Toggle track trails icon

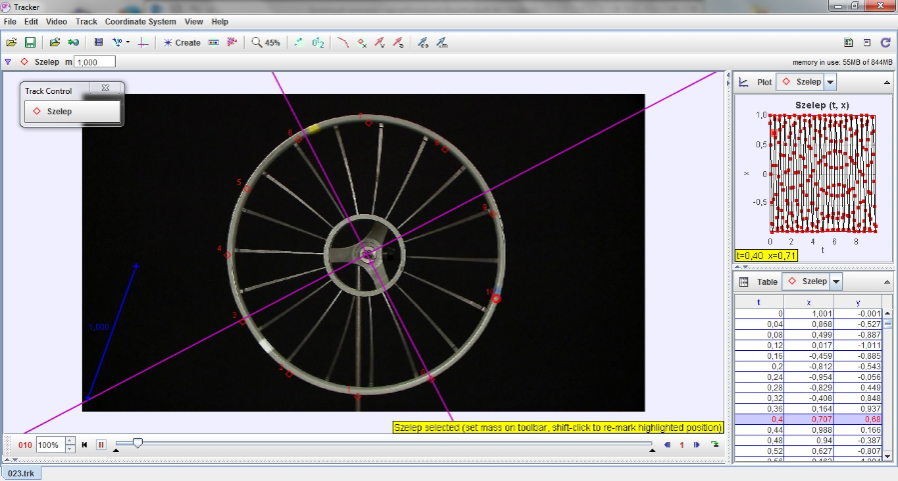(298, 42)
